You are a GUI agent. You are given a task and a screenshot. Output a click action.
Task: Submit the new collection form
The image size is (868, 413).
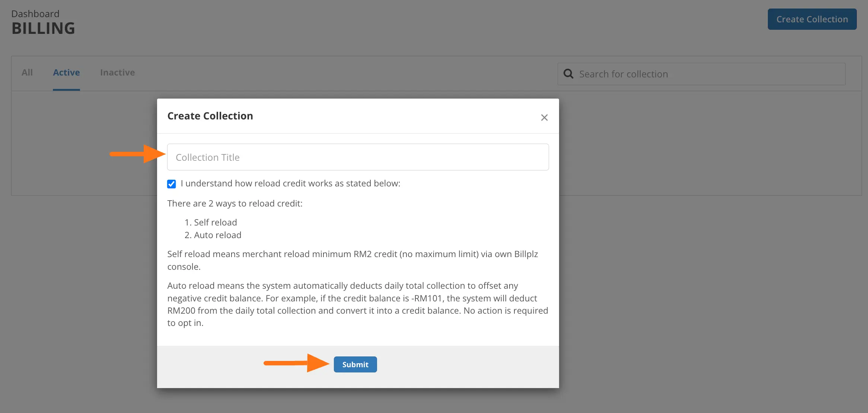355,364
